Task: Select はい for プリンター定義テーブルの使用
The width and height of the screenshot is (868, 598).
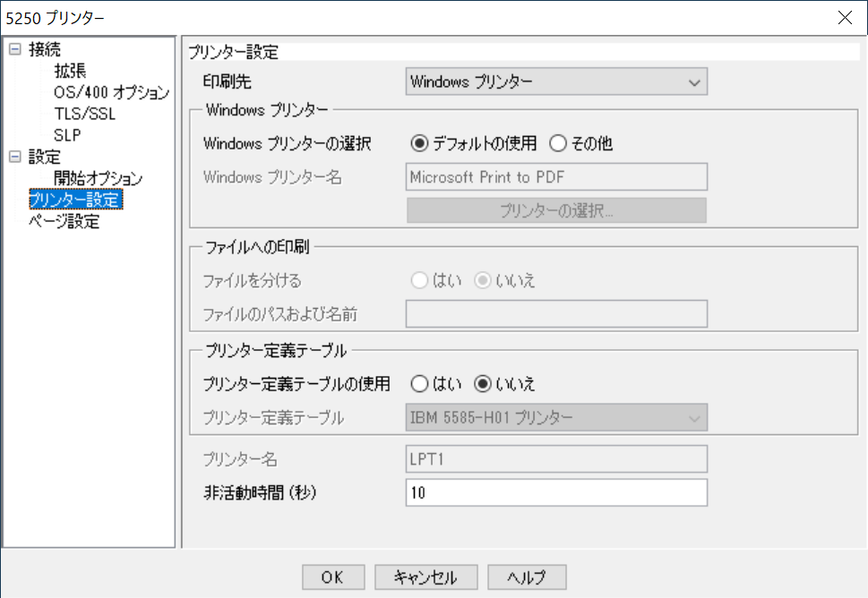Action: click(435, 384)
